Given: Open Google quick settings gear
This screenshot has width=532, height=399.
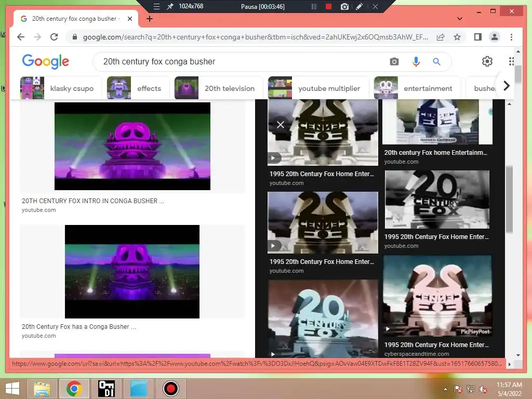Looking at the screenshot, I should point(487,61).
